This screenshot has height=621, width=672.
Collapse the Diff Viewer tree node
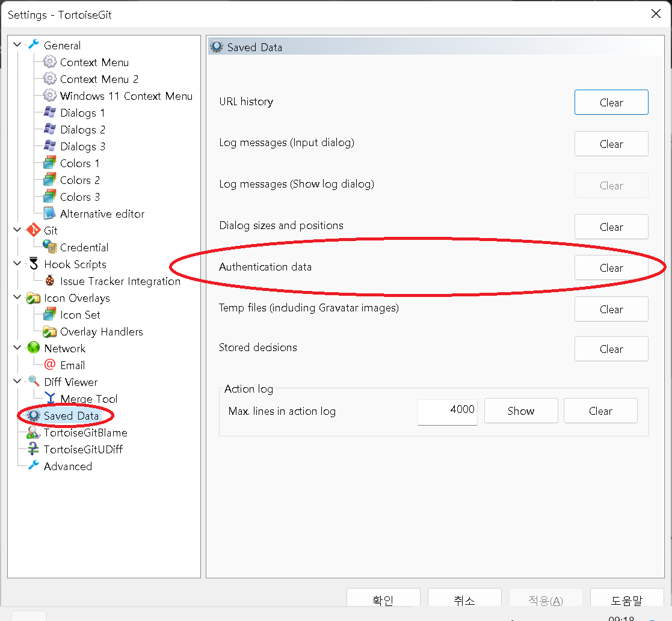17,381
